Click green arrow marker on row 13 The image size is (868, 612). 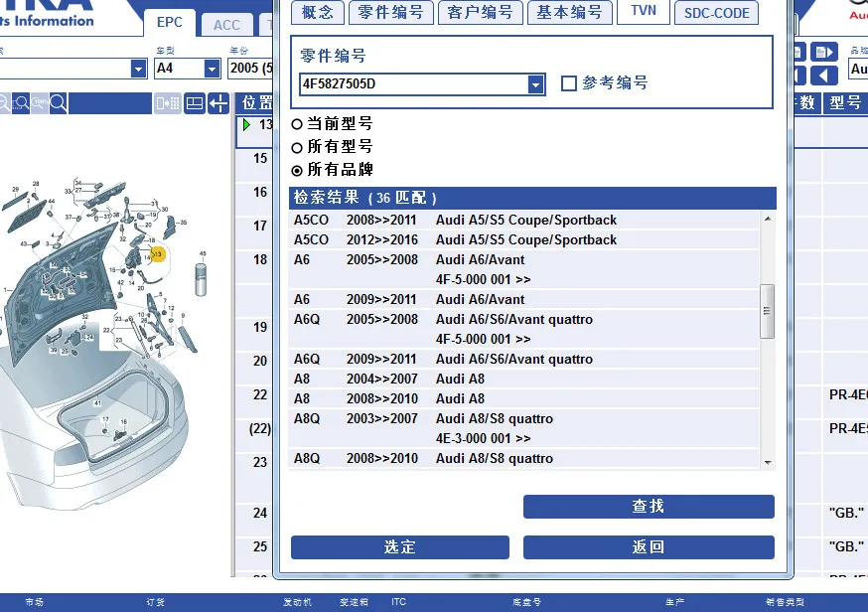[x=247, y=124]
